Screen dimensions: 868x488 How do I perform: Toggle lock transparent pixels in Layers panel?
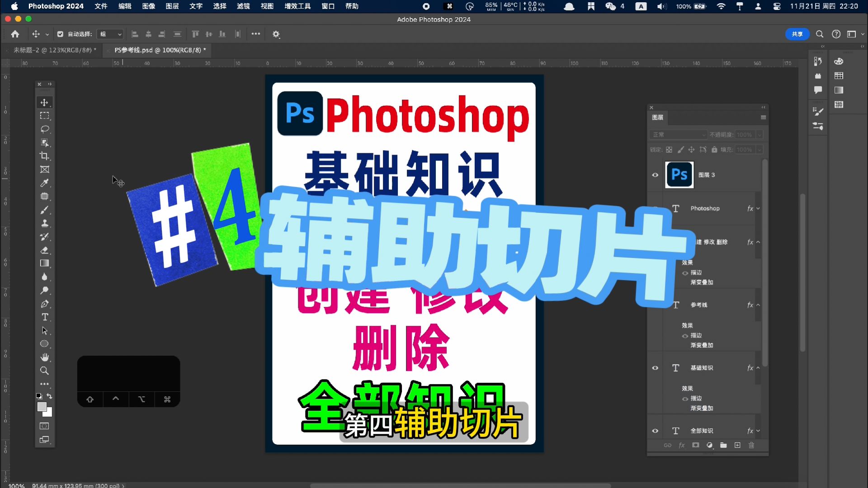click(669, 150)
